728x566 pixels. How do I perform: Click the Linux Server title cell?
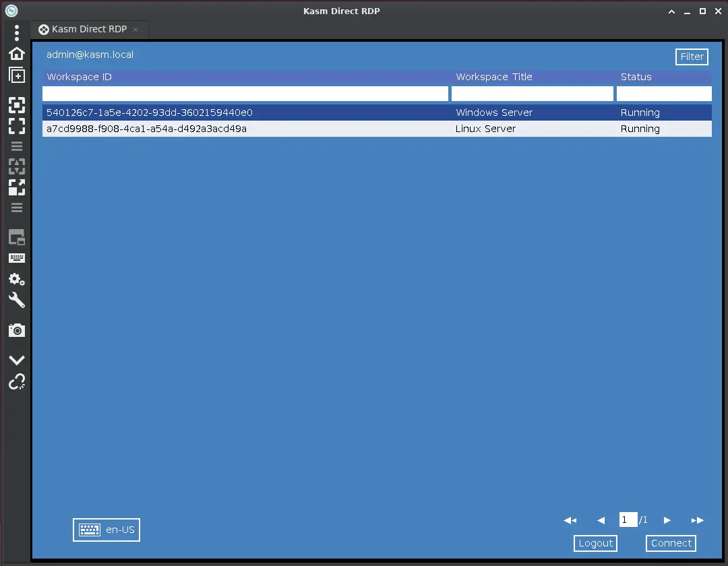tap(485, 129)
